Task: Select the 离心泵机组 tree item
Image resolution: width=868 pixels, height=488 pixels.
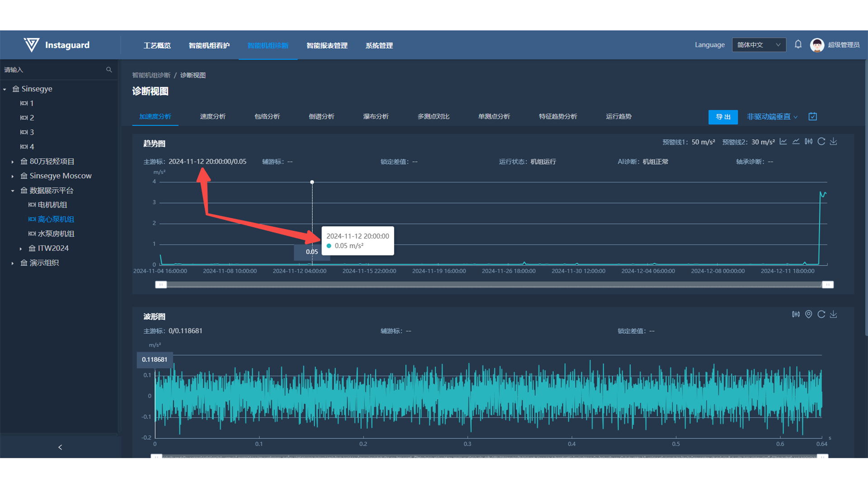Action: point(56,219)
